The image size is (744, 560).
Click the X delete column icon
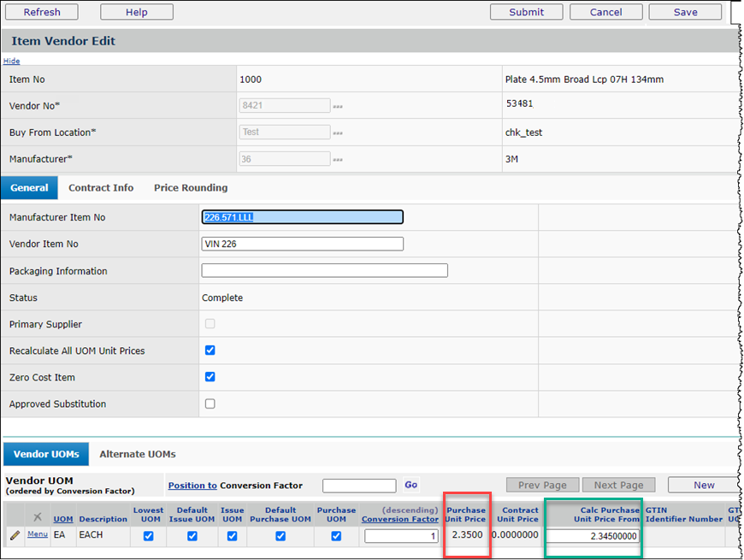click(38, 517)
